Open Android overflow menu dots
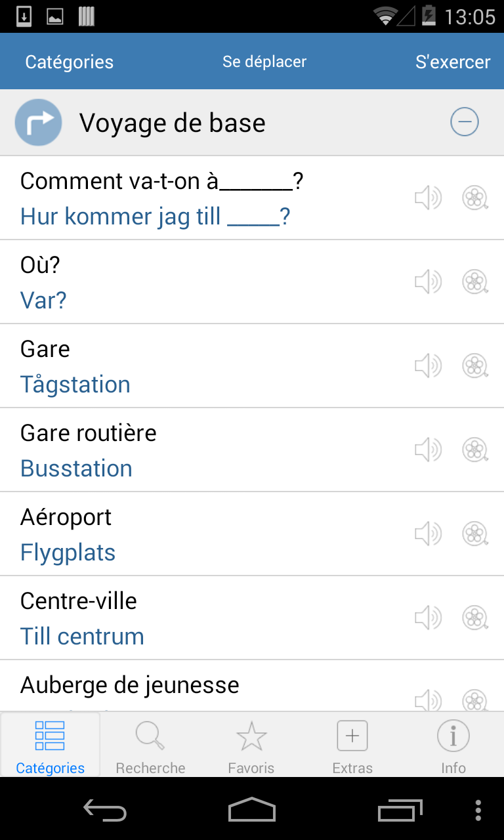The height and width of the screenshot is (840, 504). (478, 811)
